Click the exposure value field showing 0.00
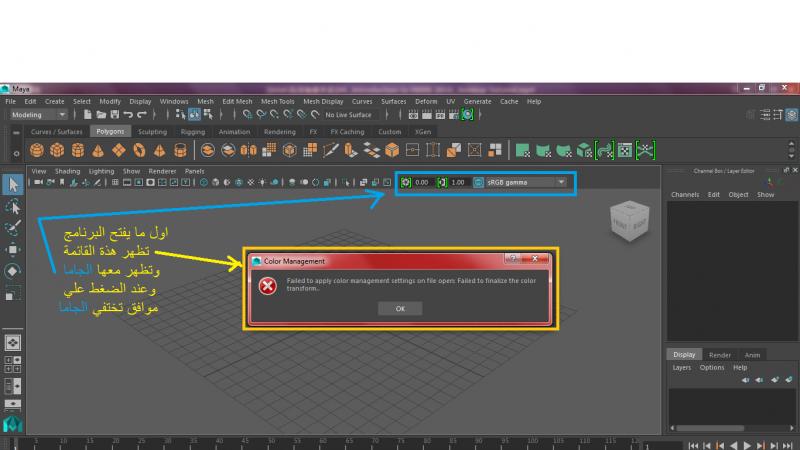The height and width of the screenshot is (450, 800). pos(423,182)
